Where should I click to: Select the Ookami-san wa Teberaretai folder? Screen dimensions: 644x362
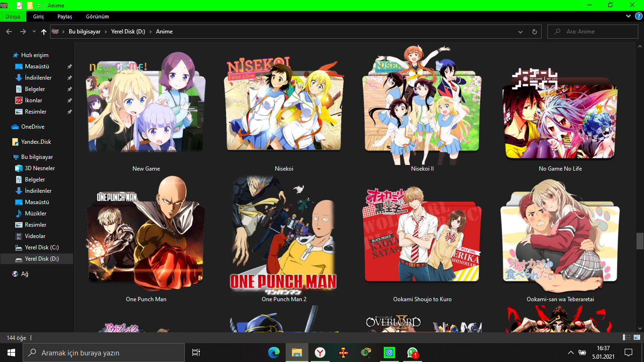point(560,240)
